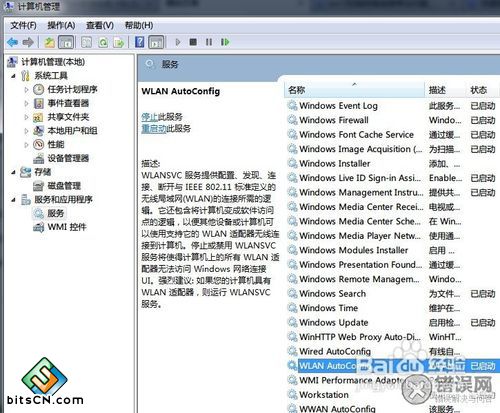Image resolution: width=500 pixels, height=413 pixels.
Task: Select 计算机管理(本地) root node
Action: click(53, 62)
